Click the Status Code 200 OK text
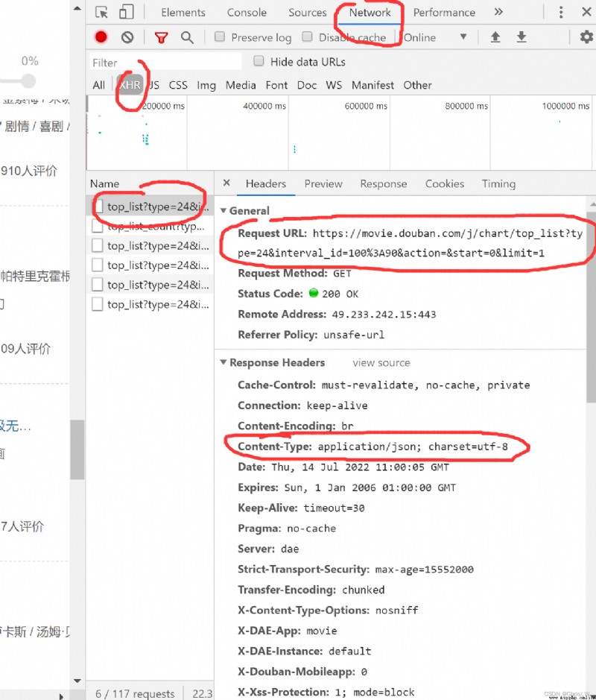The image size is (596, 700). tap(340, 294)
